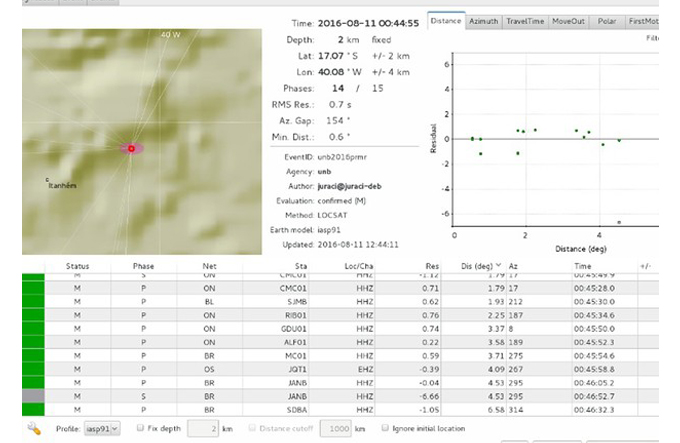Click gray status box of JANB S row
The height and width of the screenshot is (443, 680).
(33, 396)
